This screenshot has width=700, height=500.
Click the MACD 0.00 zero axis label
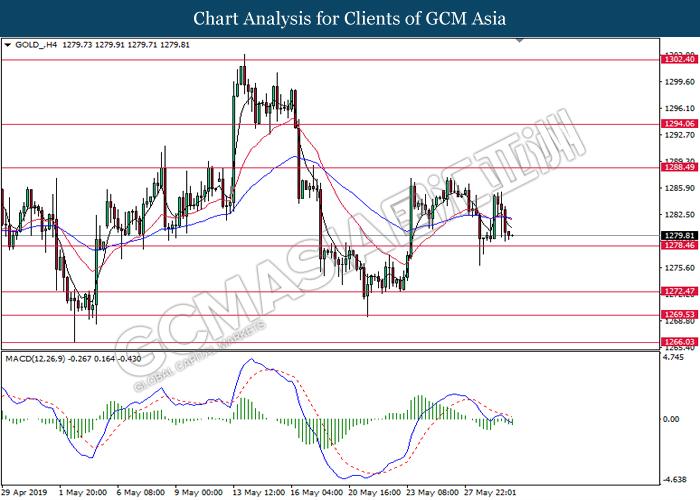click(671, 419)
